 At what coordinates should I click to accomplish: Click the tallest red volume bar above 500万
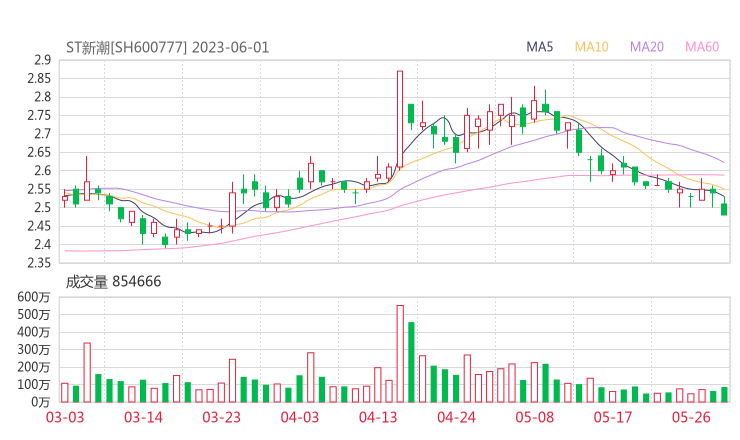(400, 354)
